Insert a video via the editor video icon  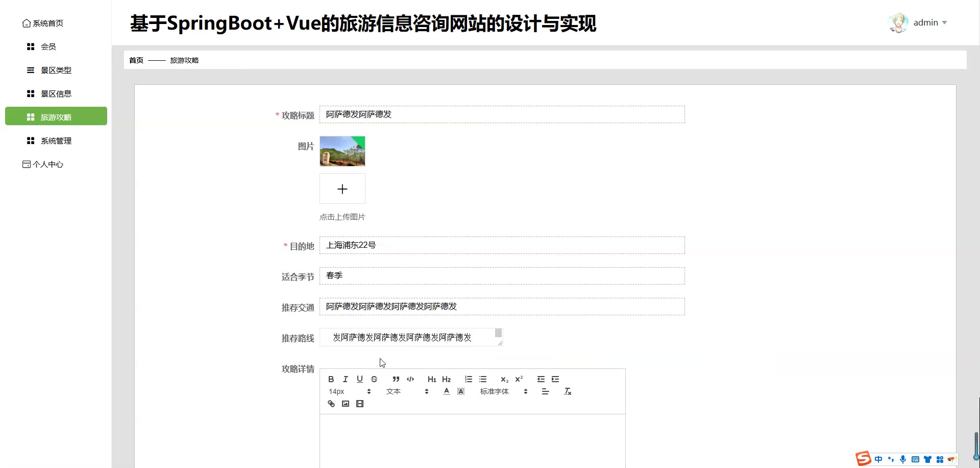360,403
